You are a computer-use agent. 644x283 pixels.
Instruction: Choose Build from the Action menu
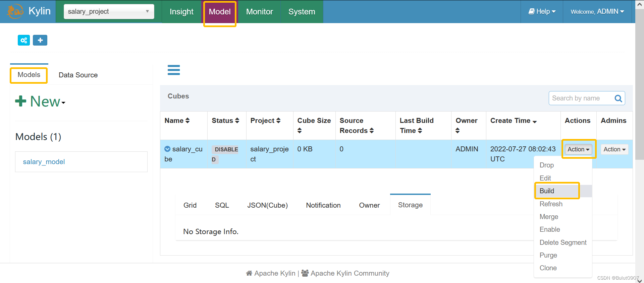(563, 191)
